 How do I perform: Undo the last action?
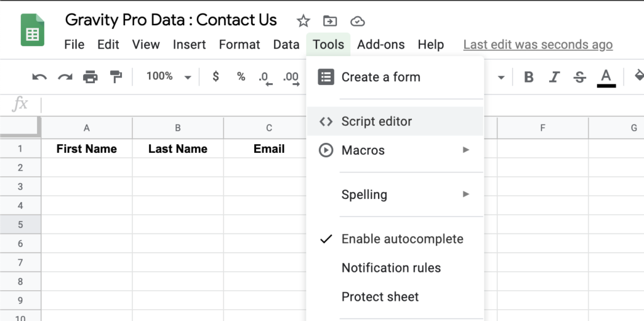40,77
